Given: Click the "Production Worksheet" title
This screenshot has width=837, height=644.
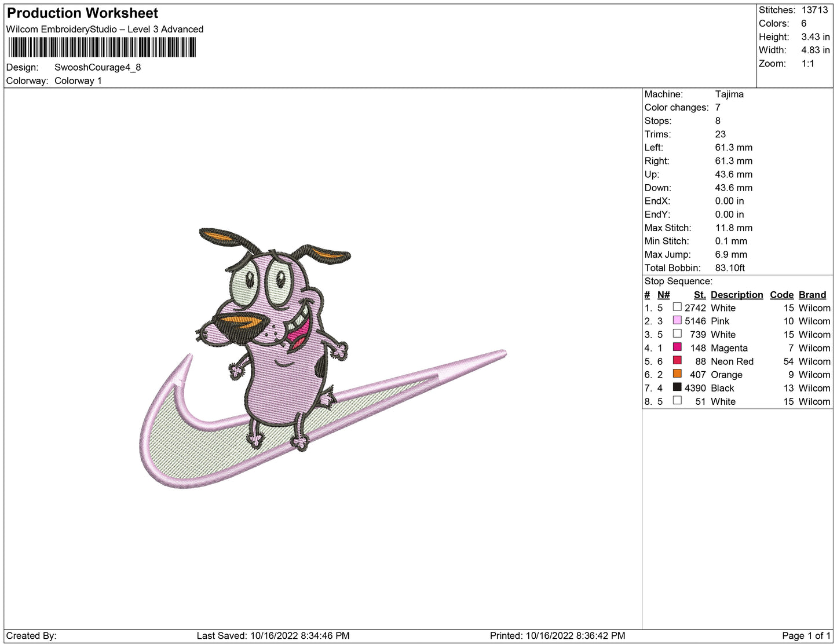Looking at the screenshot, I should [82, 13].
